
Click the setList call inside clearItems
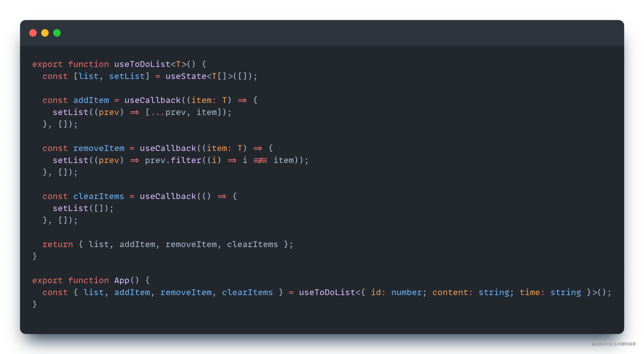70,208
